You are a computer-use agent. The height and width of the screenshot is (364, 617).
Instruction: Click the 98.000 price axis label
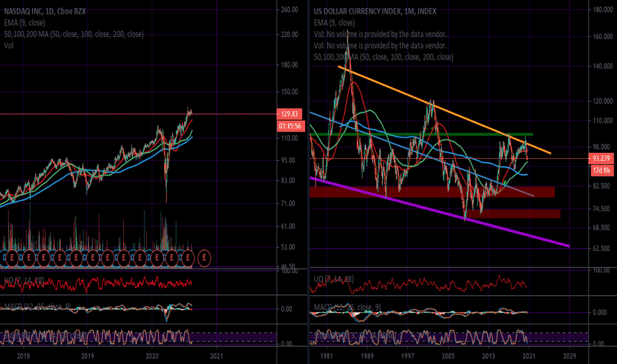601,147
